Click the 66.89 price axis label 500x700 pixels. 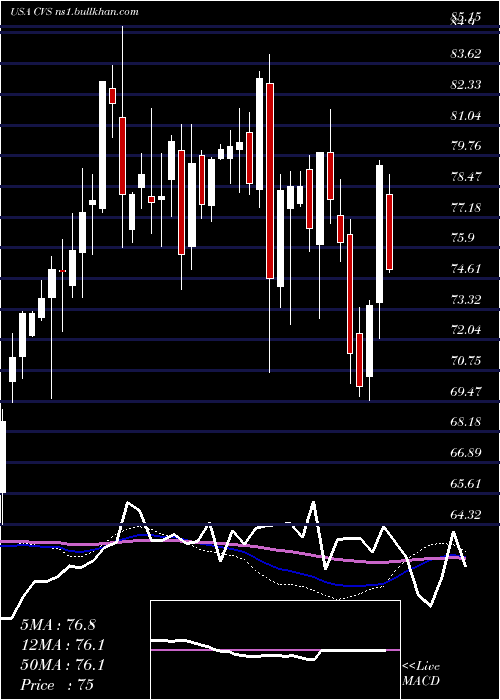pos(466,453)
